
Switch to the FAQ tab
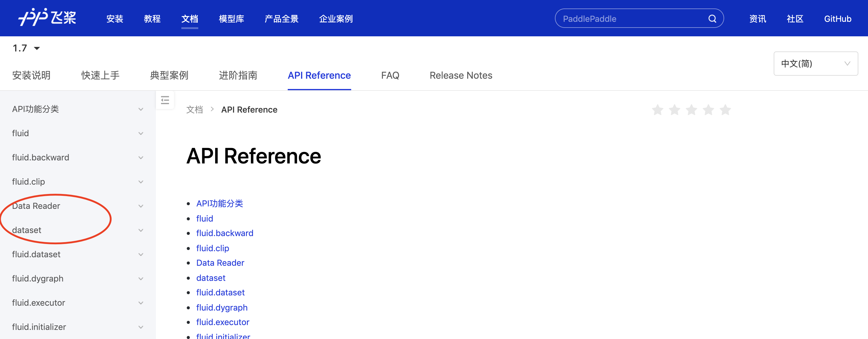point(390,75)
